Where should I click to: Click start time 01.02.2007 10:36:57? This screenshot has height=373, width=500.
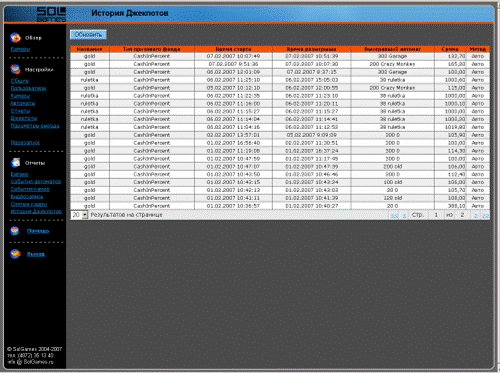tap(233, 206)
